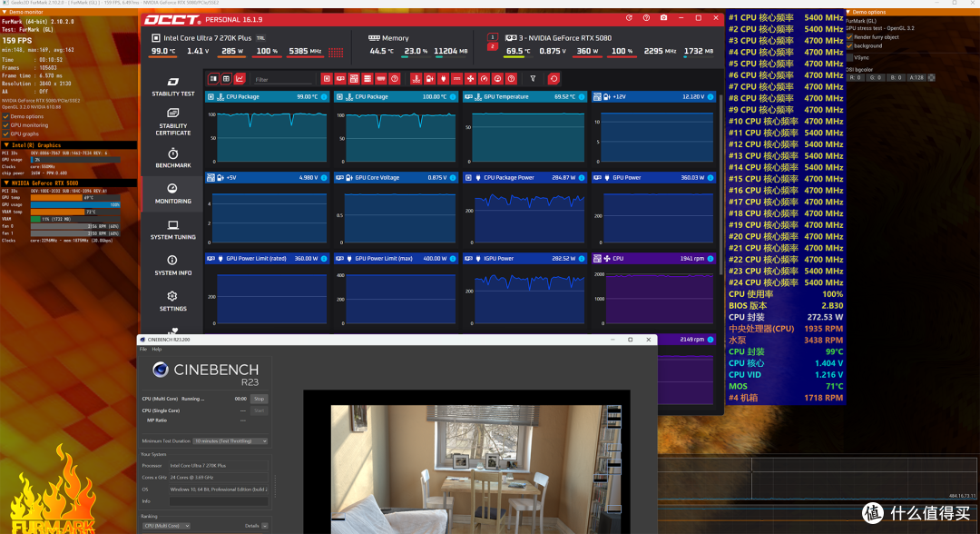Click info icon on +12V graph
This screenshot has height=534, width=980.
[710, 97]
